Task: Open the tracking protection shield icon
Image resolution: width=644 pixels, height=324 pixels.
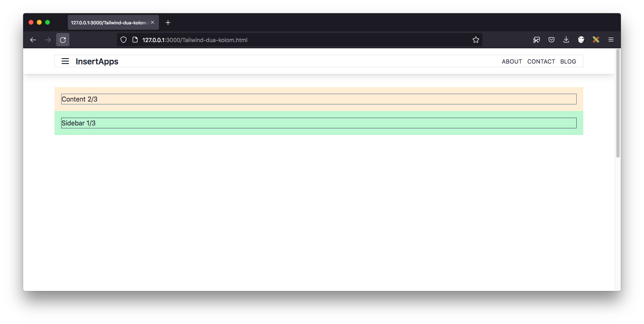Action: click(x=124, y=40)
